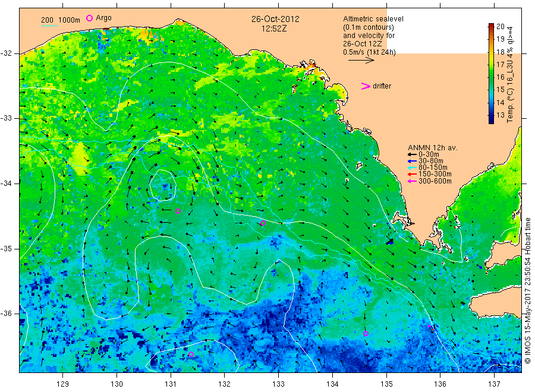Click the -34 latitude axis label
Screen dimensions: 535x392
[6, 184]
